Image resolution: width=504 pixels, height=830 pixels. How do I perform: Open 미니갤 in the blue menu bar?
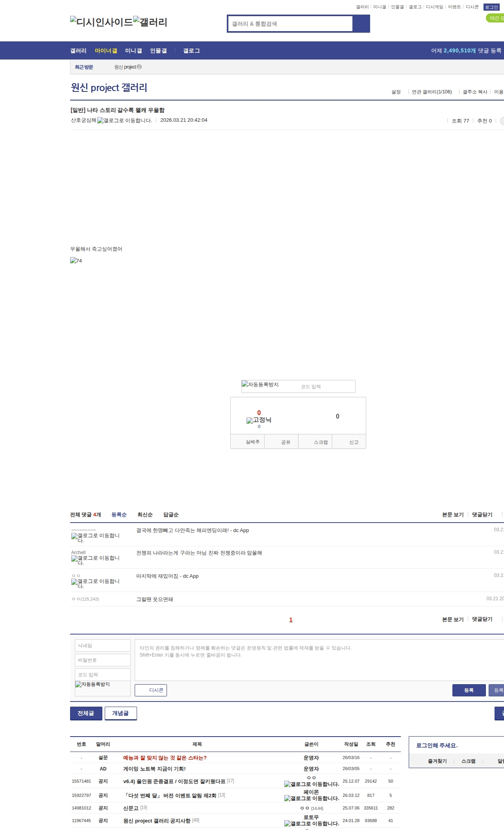[x=133, y=51]
